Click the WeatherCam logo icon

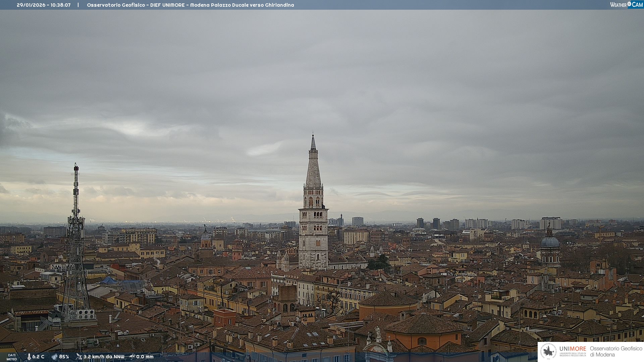[626, 5]
